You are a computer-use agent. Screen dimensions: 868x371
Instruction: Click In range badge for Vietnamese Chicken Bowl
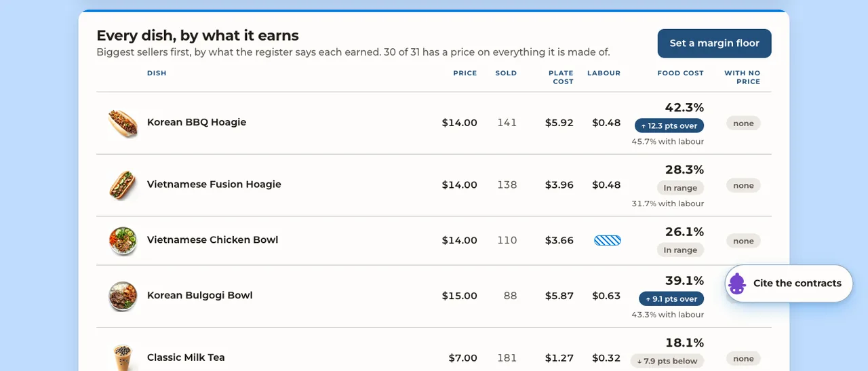(x=681, y=250)
